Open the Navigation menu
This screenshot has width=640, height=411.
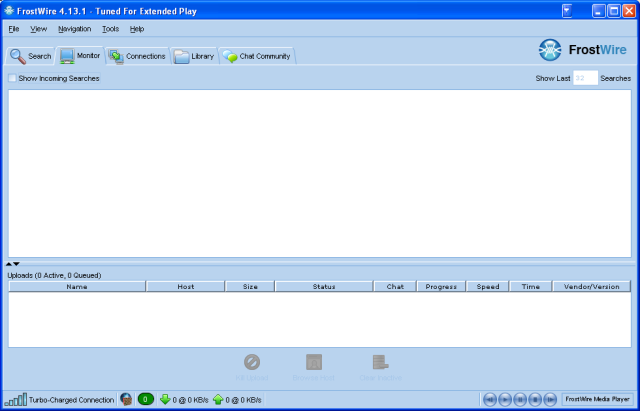(x=74, y=29)
